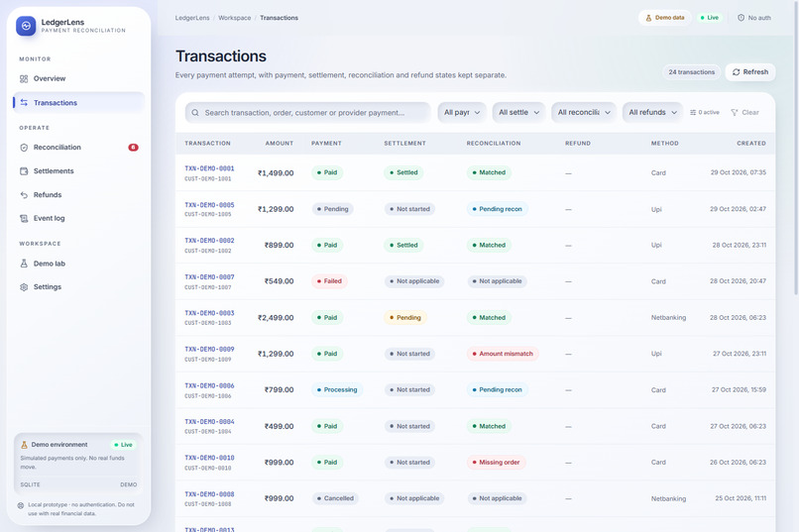
Task: Open transaction TXN-DEMO-0002
Action: [x=209, y=241]
